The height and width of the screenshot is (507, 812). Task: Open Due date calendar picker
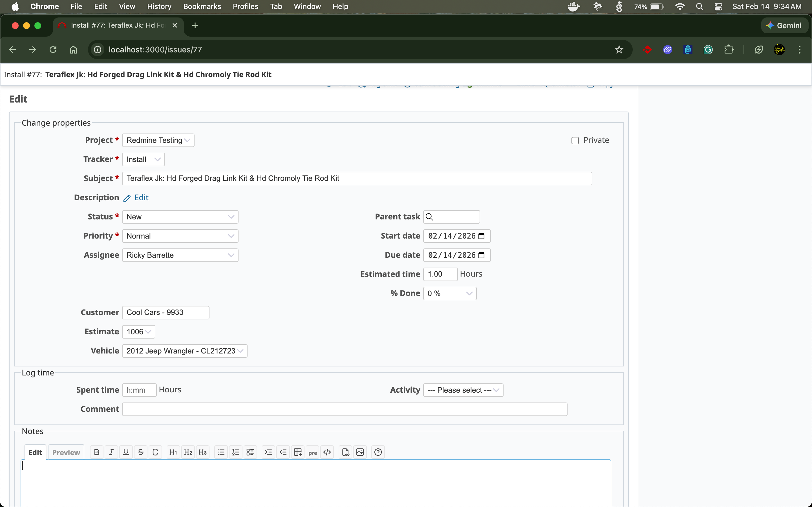(x=482, y=255)
